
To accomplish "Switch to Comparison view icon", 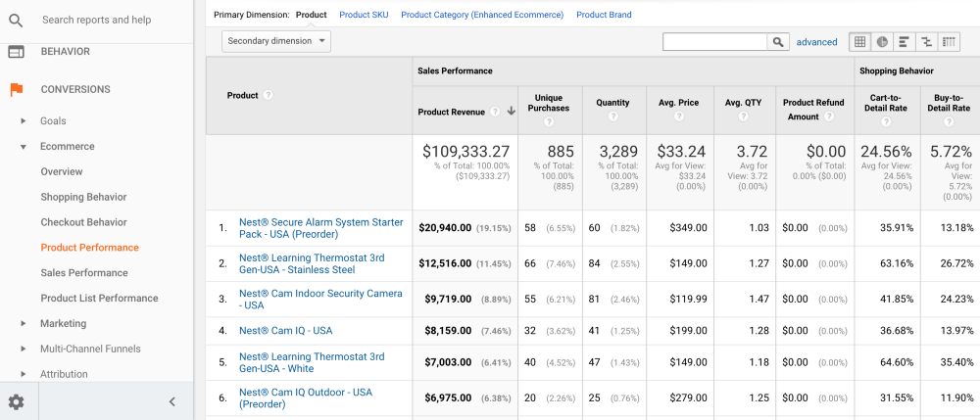I will [926, 42].
